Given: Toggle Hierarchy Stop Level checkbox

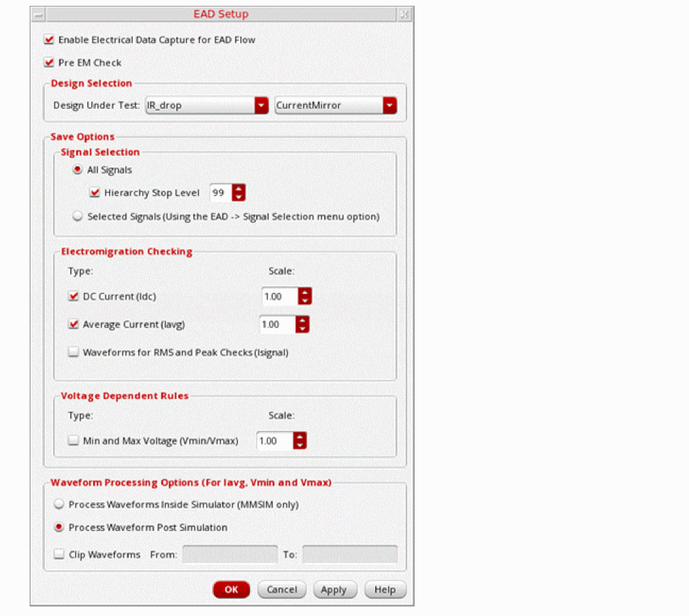Looking at the screenshot, I should [x=95, y=193].
